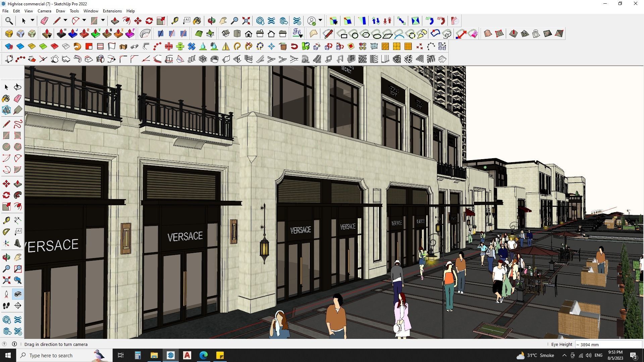Open the dropdown arrow beside the Select tool
Image resolution: width=644 pixels, height=362 pixels.
pyautogui.click(x=33, y=21)
